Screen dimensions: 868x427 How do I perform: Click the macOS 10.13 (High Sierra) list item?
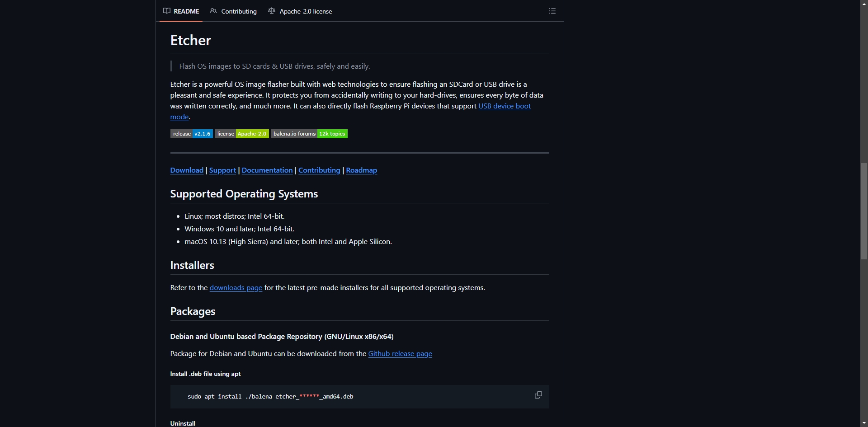288,241
